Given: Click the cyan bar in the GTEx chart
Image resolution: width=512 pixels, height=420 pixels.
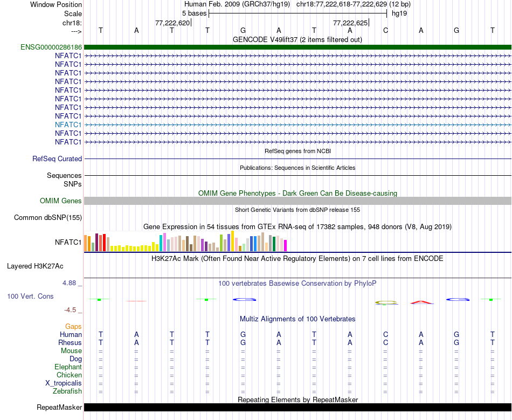Looking at the screenshot, I should click(x=161, y=243).
